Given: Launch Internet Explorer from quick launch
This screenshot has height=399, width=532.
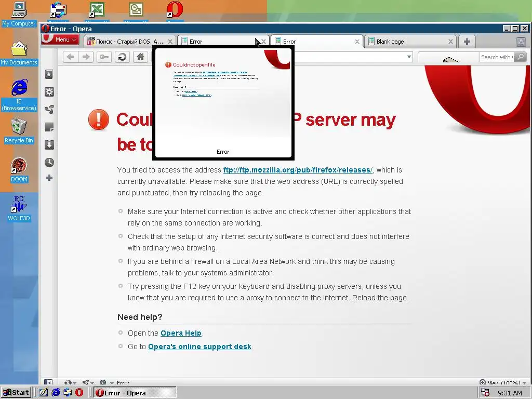Looking at the screenshot, I should click(x=56, y=393).
